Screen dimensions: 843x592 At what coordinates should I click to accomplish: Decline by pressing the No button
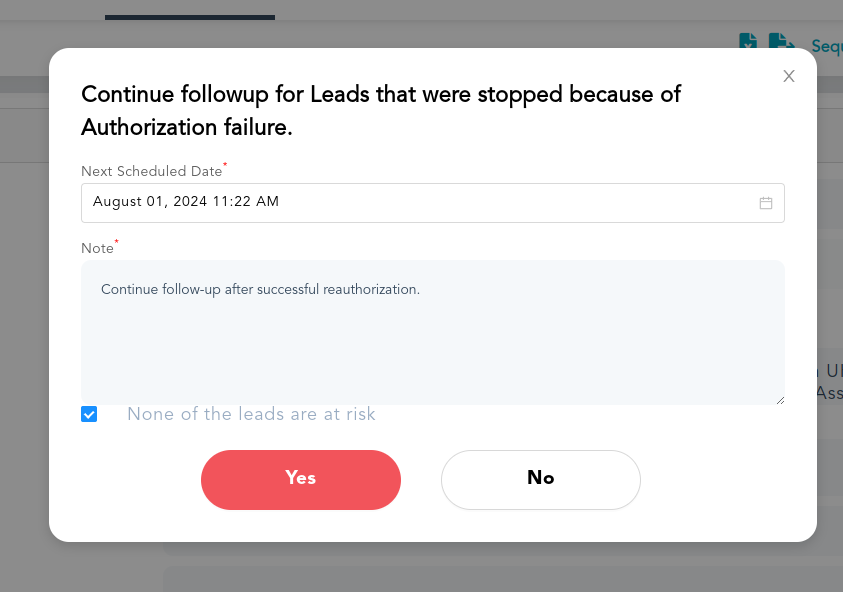point(540,480)
